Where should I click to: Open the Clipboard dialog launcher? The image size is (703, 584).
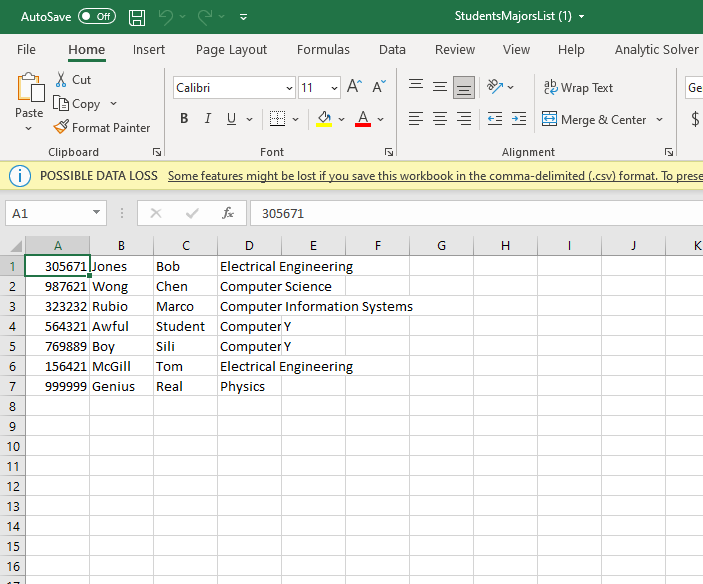pos(156,152)
